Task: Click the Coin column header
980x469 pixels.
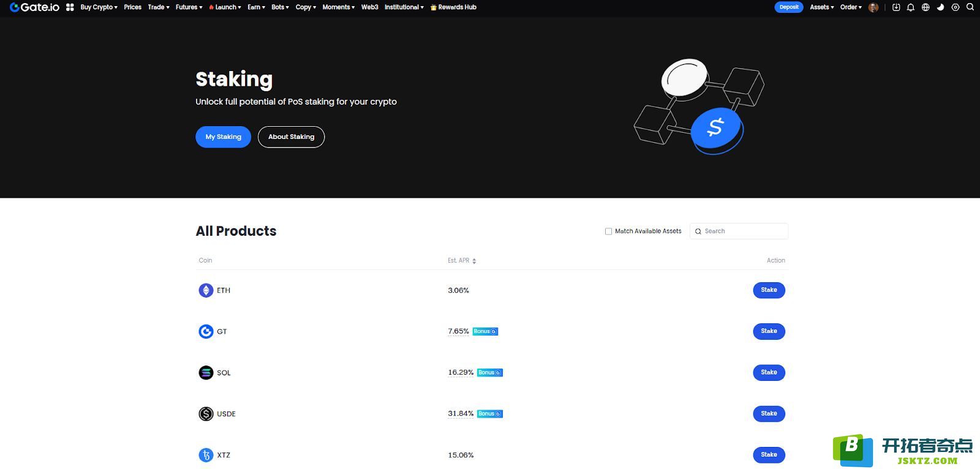Action: (205, 261)
